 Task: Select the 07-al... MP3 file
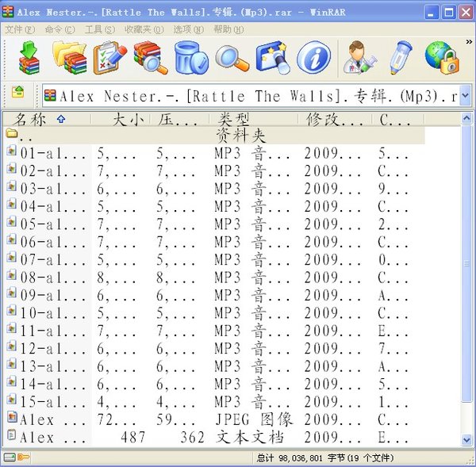pos(214,260)
